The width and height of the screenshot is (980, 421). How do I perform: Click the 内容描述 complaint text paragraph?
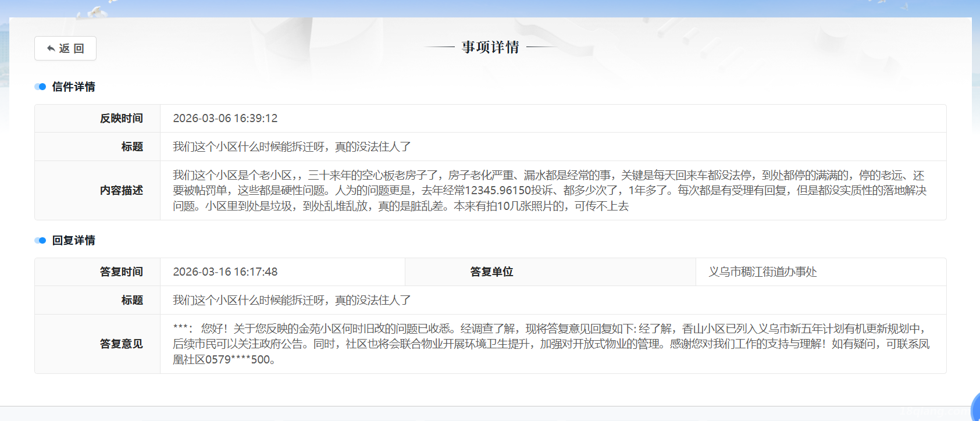[x=549, y=190]
